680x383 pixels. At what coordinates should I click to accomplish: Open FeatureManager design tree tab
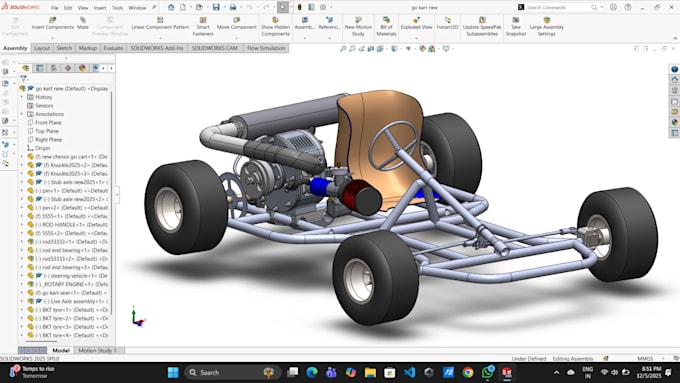click(26, 68)
